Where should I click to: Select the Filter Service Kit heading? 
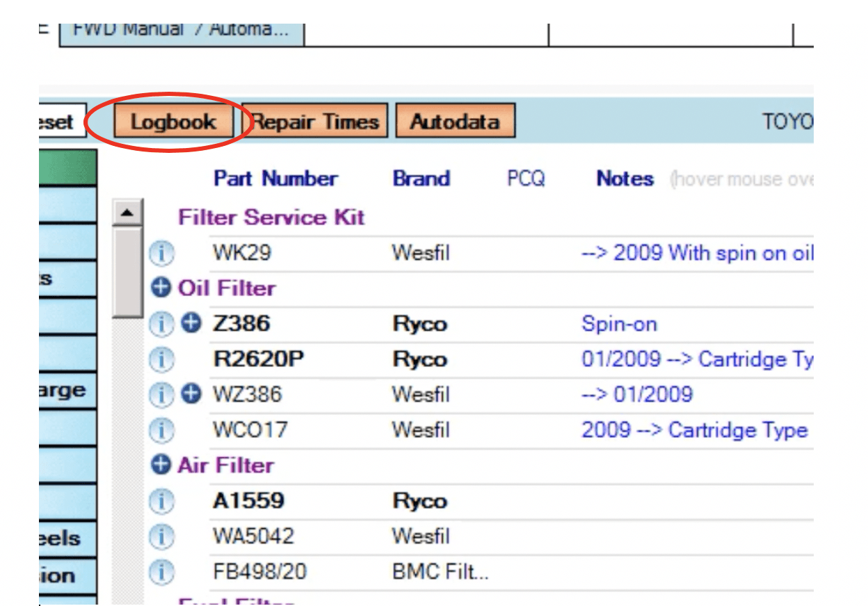(271, 218)
